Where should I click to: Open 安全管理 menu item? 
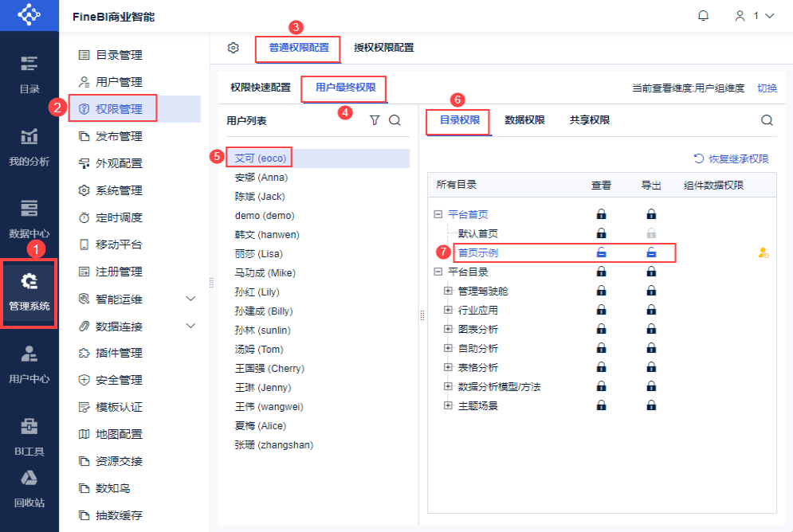tap(111, 380)
